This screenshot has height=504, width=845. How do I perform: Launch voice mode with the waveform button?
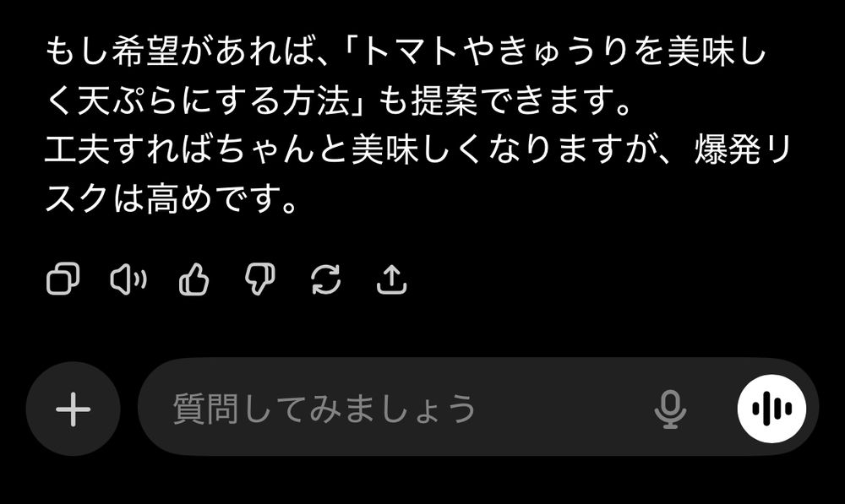(x=771, y=409)
